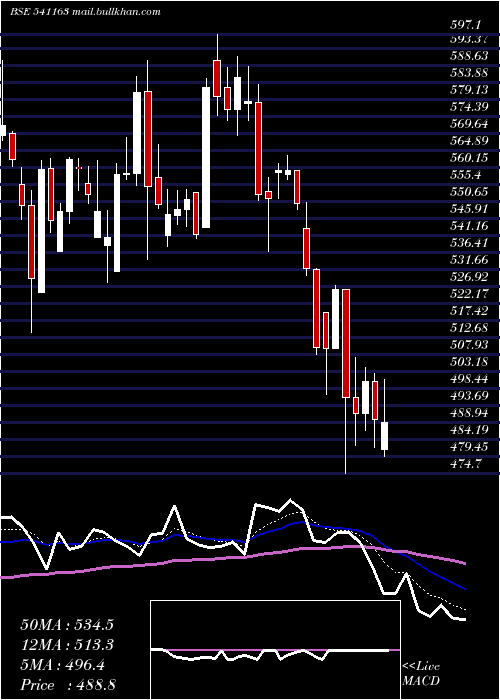Click the 498.44 price axis label
Screen dimensions: 500x700
pos(468,379)
